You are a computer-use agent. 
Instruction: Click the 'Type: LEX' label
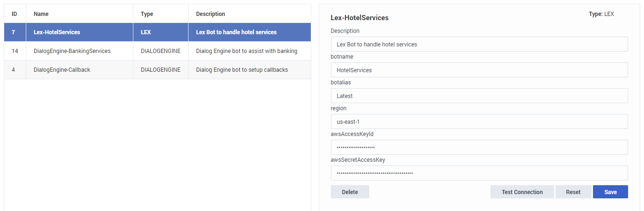tap(601, 14)
